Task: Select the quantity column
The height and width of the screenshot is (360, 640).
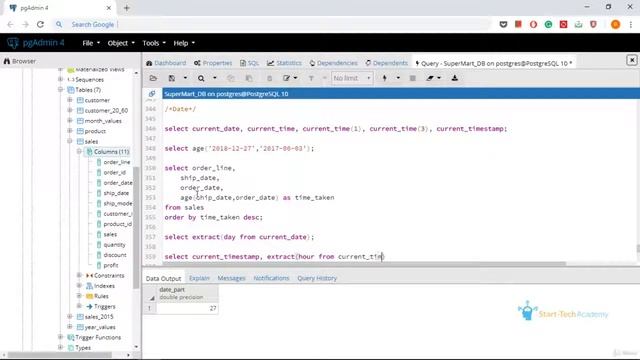Action: click(x=114, y=244)
